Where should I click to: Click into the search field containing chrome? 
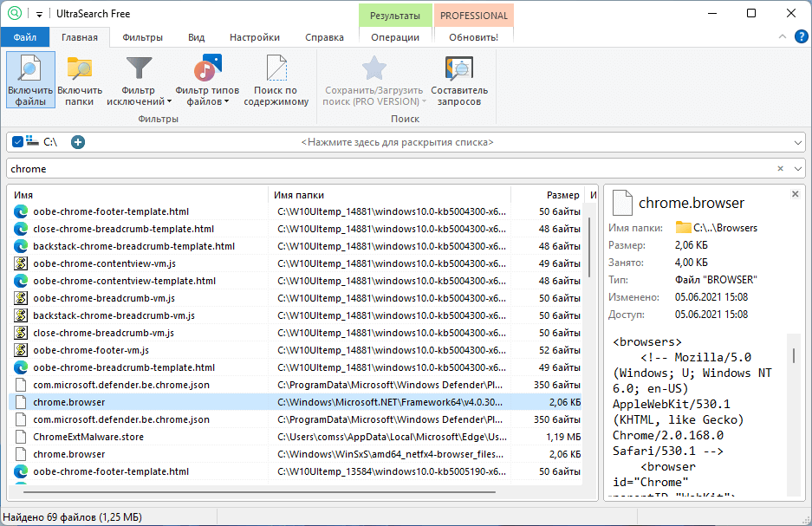391,169
